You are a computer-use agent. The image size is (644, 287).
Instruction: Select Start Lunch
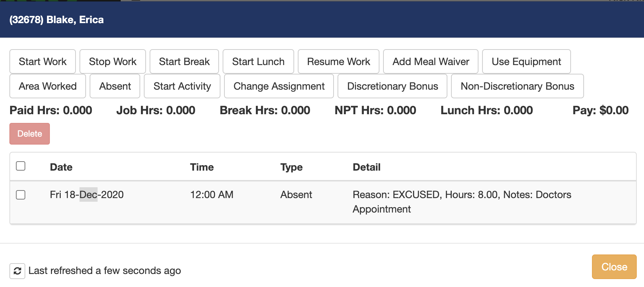(x=258, y=61)
